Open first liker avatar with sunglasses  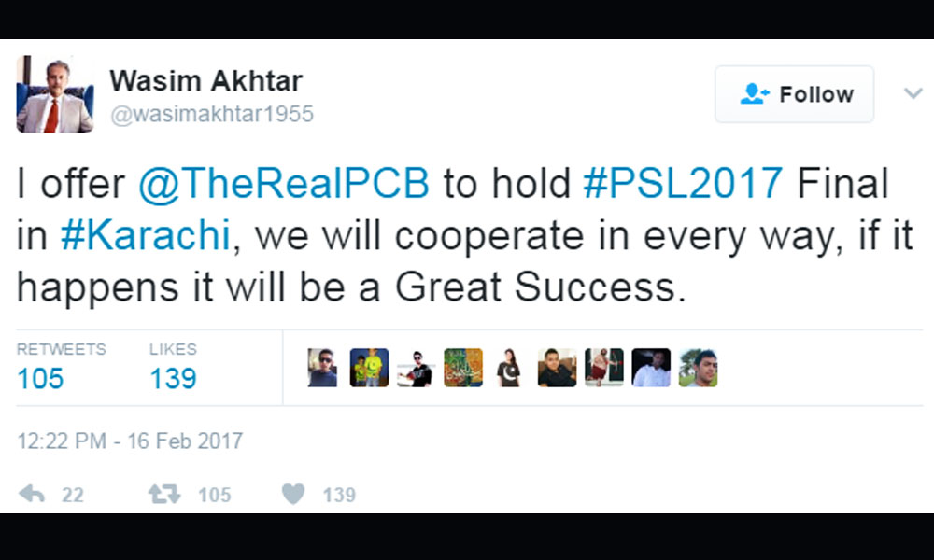point(322,368)
